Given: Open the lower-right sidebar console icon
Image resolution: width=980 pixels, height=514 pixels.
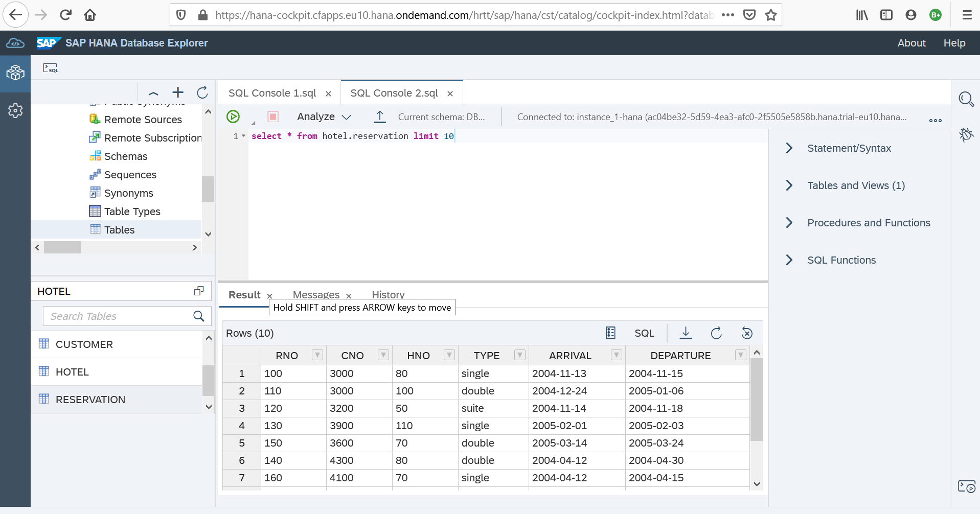Looking at the screenshot, I should (x=966, y=486).
